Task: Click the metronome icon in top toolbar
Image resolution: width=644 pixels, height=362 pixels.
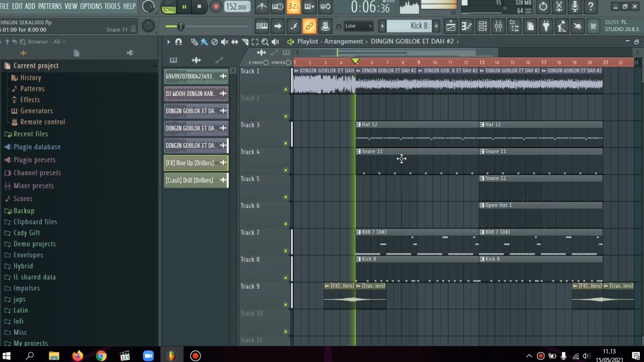Action: (262, 7)
